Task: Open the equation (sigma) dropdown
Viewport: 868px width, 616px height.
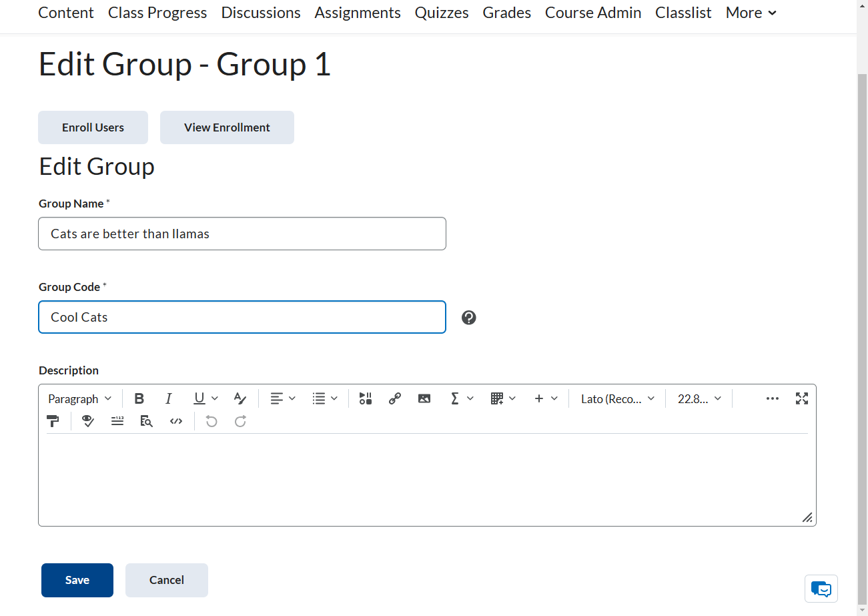Action: pyautogui.click(x=462, y=398)
